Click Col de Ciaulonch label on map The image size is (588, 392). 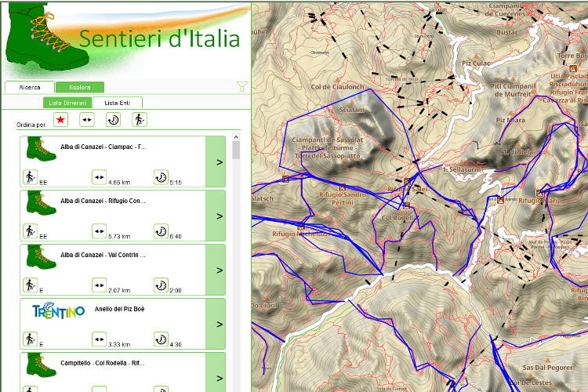pos(337,87)
